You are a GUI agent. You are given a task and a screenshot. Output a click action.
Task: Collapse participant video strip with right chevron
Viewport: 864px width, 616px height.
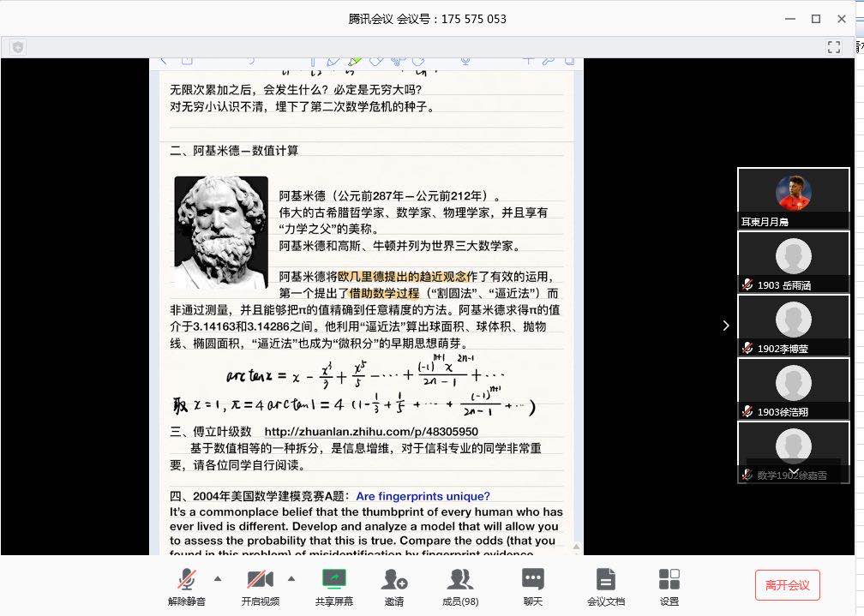pos(726,326)
